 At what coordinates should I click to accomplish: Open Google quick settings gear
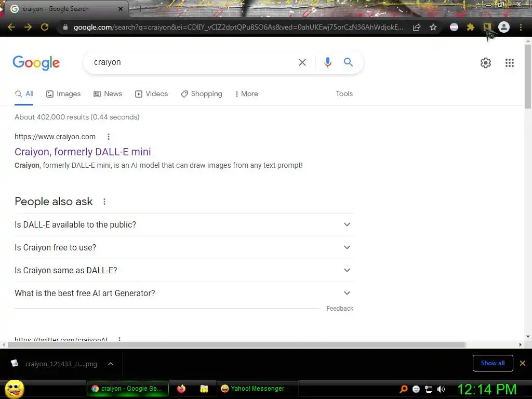click(x=486, y=63)
